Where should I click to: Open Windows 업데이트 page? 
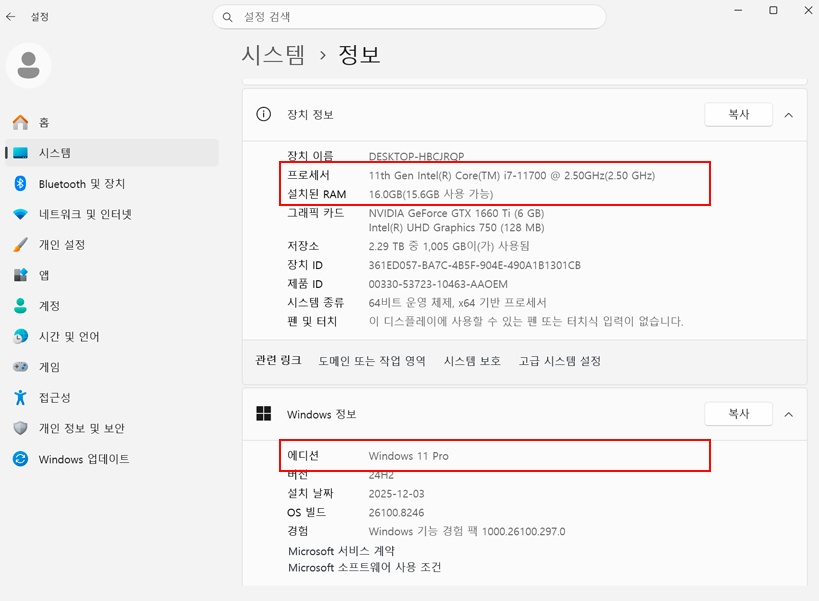click(x=111, y=459)
